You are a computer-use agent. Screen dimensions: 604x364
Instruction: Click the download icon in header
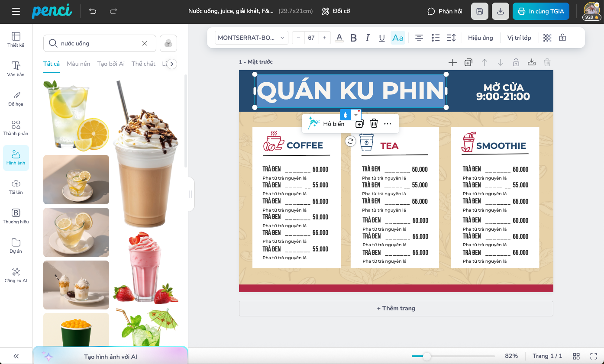tap(501, 11)
